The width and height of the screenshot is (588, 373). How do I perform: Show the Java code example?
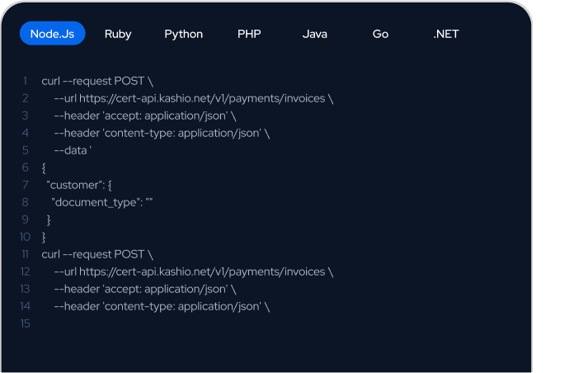315,34
